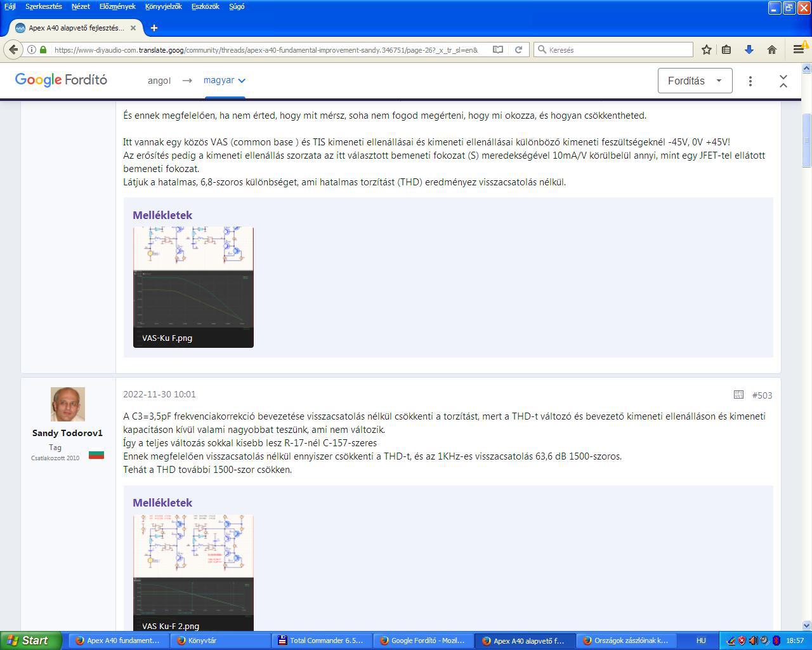Open the bookmarks list icon in toolbar
Image resolution: width=812 pixels, height=650 pixels.
727,50
